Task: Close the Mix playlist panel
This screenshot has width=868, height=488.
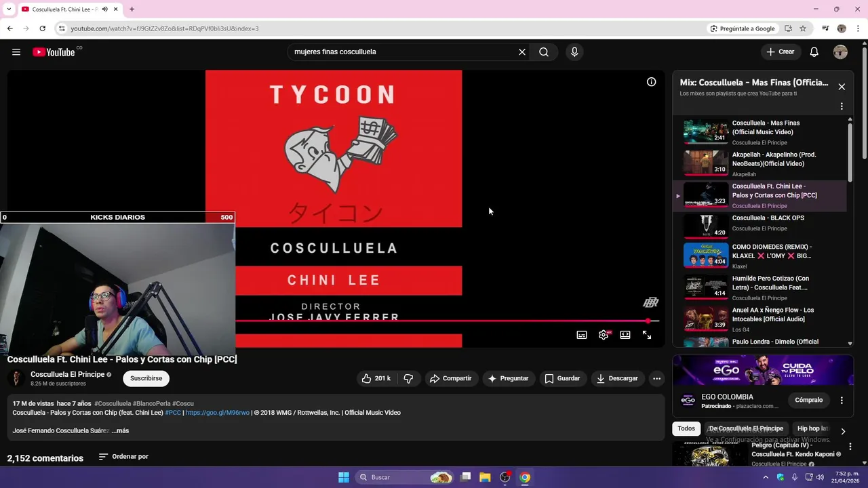Action: click(842, 87)
